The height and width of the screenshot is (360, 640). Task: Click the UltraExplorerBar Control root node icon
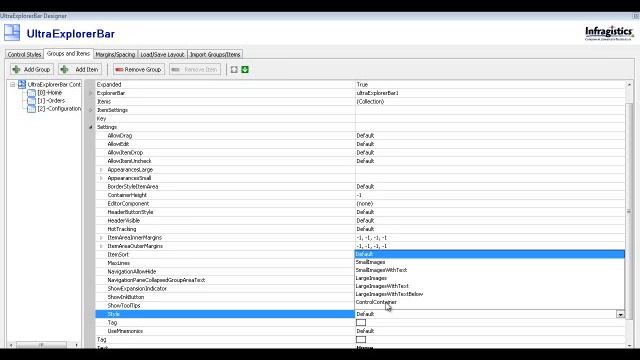[x=22, y=84]
